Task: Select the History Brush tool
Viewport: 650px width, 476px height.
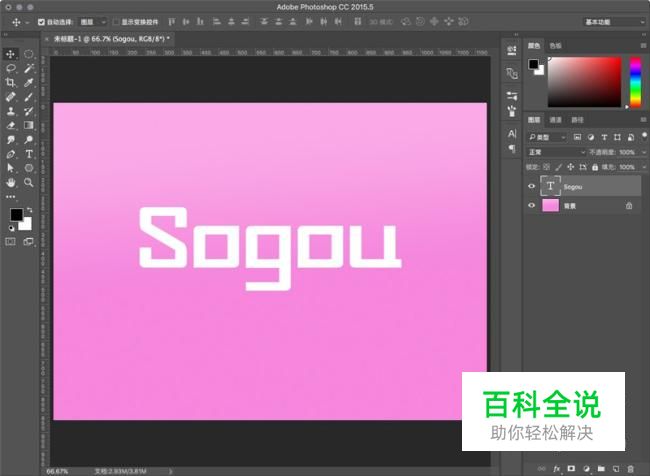Action: pos(28,111)
